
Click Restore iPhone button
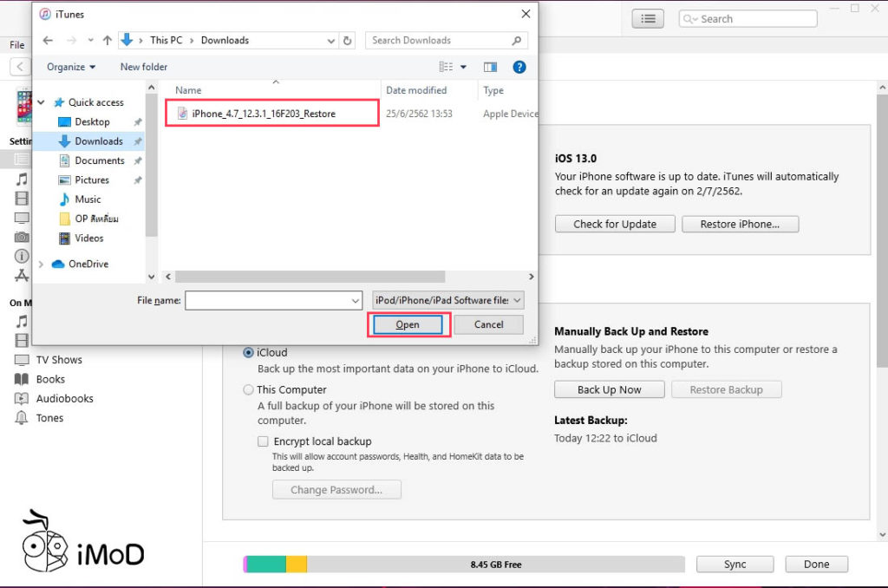[x=741, y=224]
